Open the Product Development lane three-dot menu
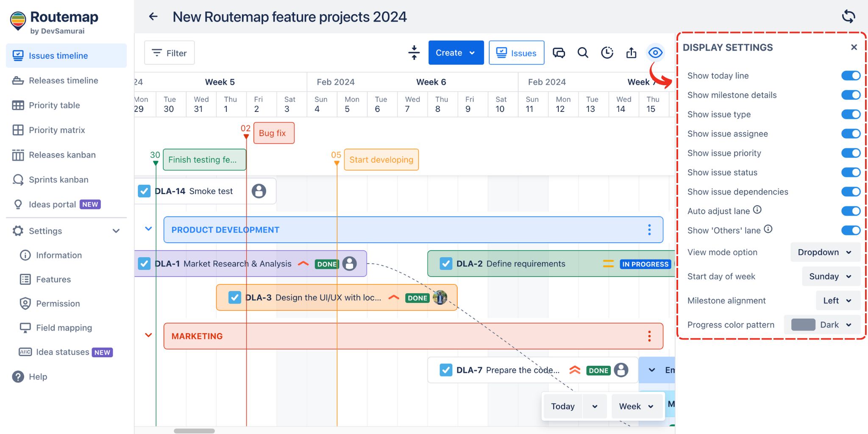 click(649, 230)
